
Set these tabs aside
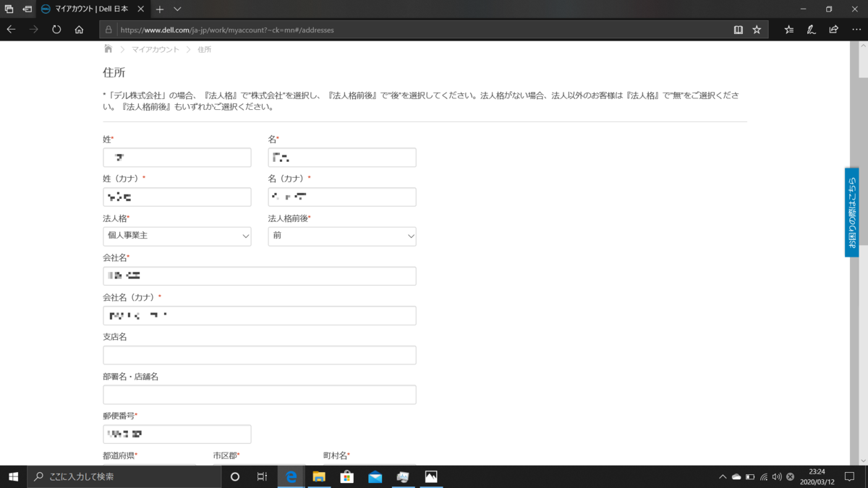9,9
